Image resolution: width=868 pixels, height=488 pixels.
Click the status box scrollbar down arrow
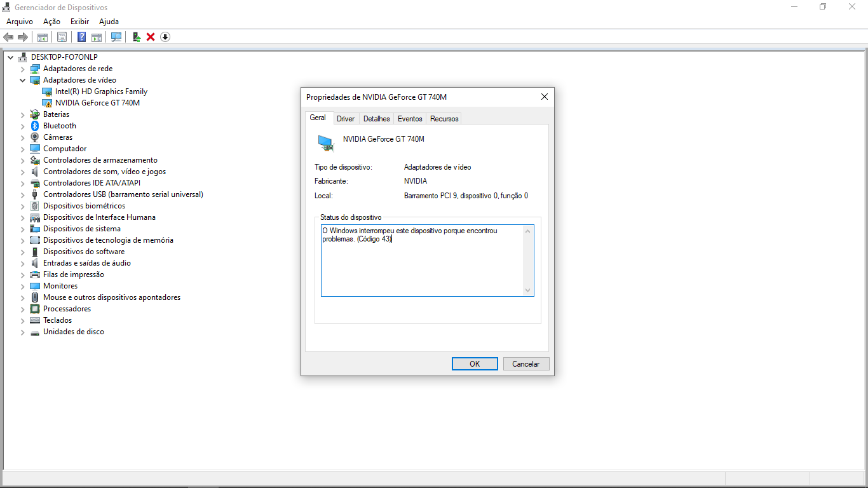point(527,290)
